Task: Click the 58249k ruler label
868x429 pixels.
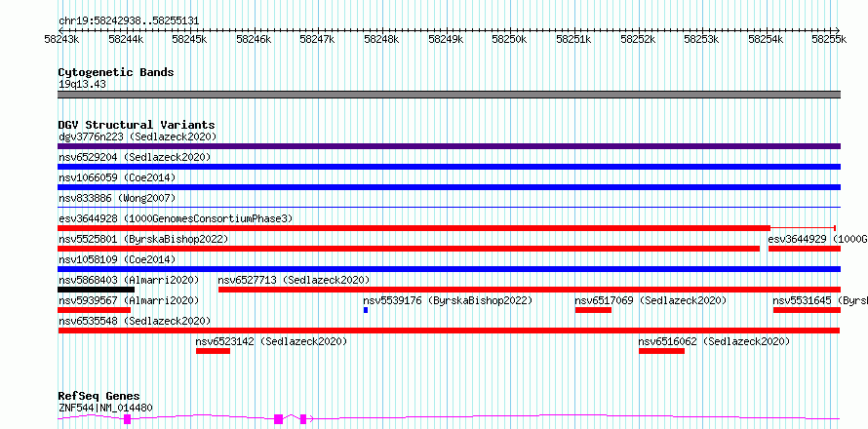Action: pyautogui.click(x=446, y=39)
